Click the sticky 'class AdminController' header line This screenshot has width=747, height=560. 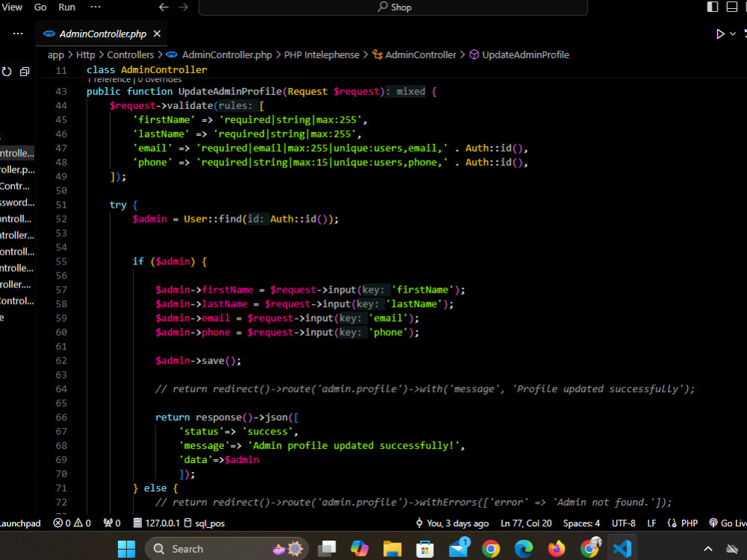146,70
